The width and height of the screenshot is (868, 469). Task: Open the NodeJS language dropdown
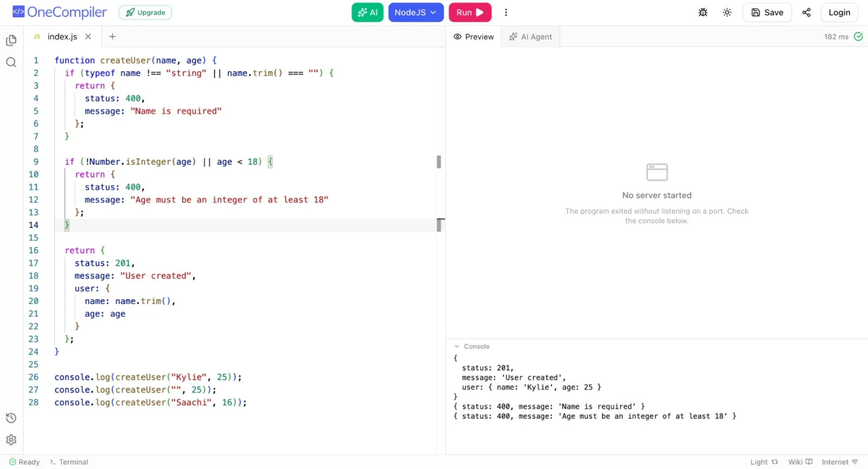[x=416, y=12]
